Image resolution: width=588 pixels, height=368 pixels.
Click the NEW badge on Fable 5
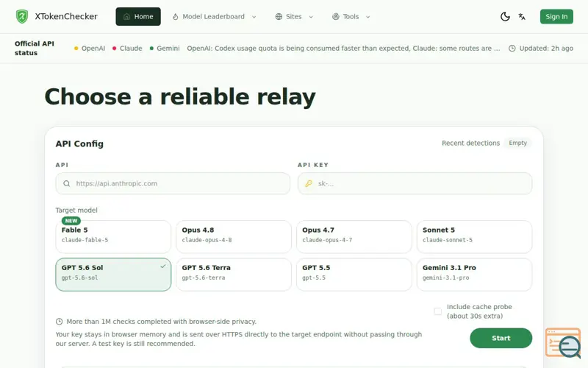click(71, 221)
